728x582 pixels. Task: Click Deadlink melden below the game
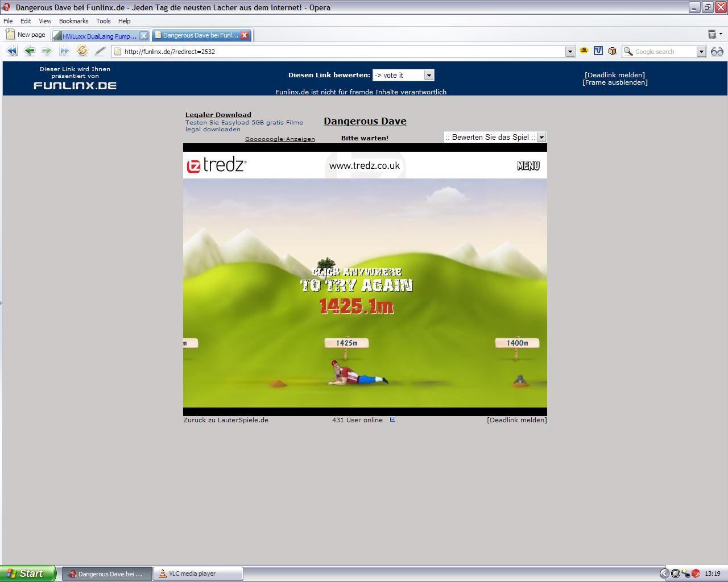(517, 420)
